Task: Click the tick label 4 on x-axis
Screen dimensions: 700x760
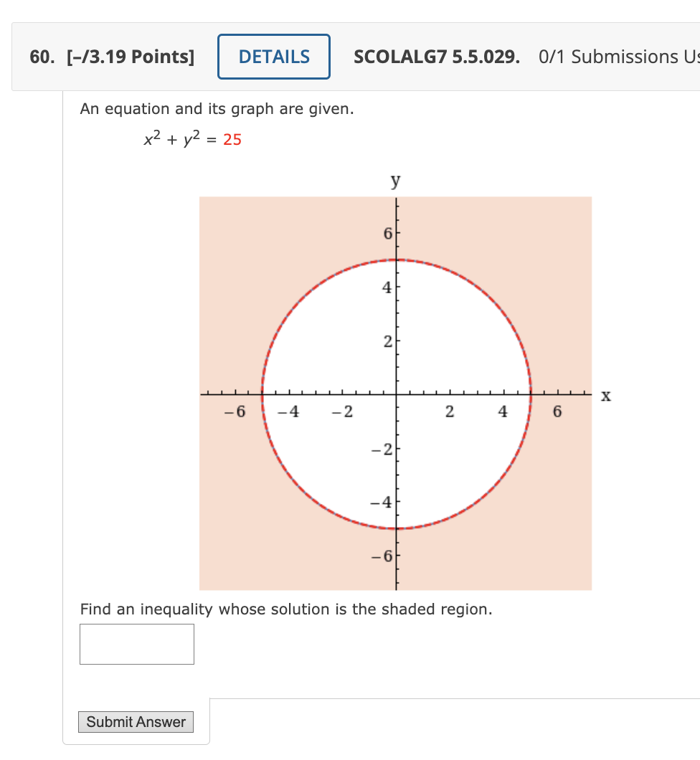Action: point(503,412)
